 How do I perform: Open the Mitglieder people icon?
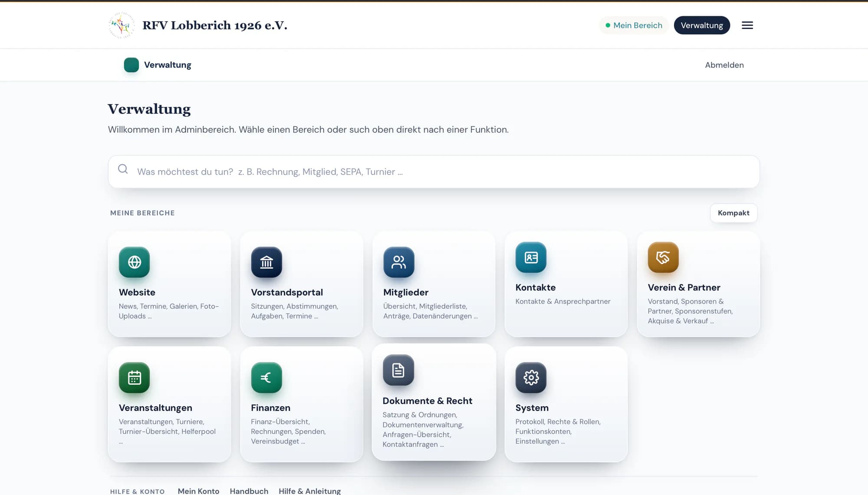pos(399,262)
